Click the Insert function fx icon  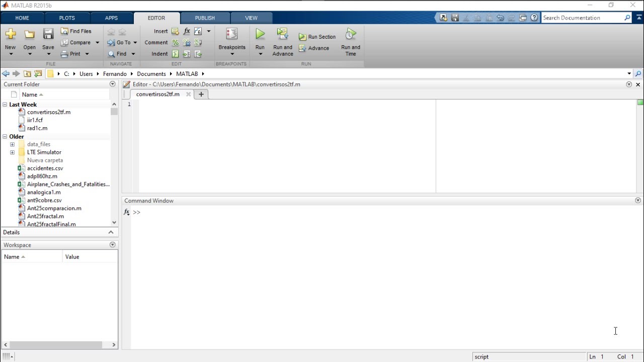(187, 31)
